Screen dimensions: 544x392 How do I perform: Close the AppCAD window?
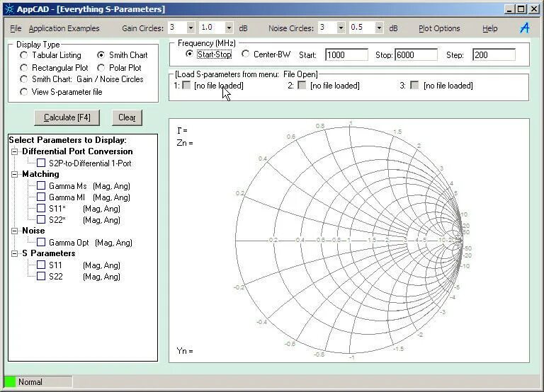(534, 9)
